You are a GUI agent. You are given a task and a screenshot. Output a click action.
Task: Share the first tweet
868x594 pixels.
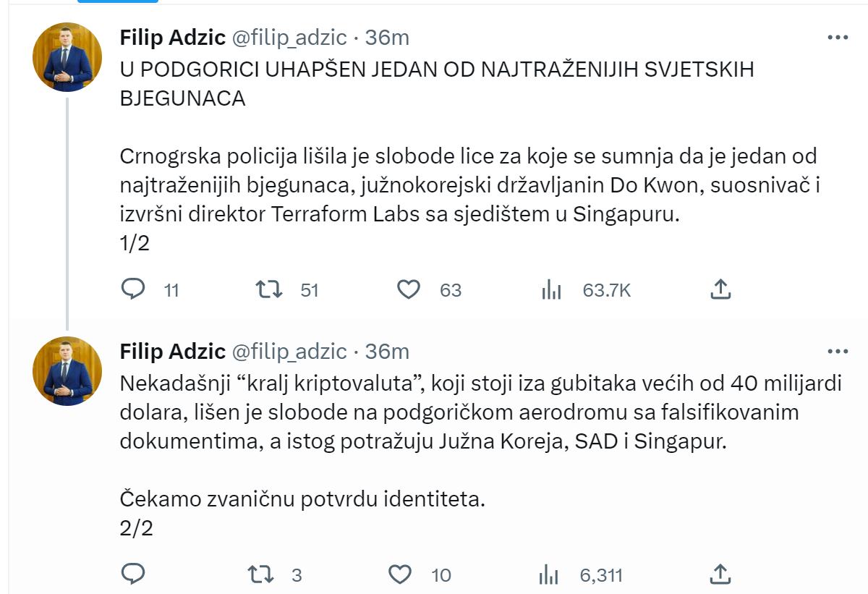(x=720, y=289)
